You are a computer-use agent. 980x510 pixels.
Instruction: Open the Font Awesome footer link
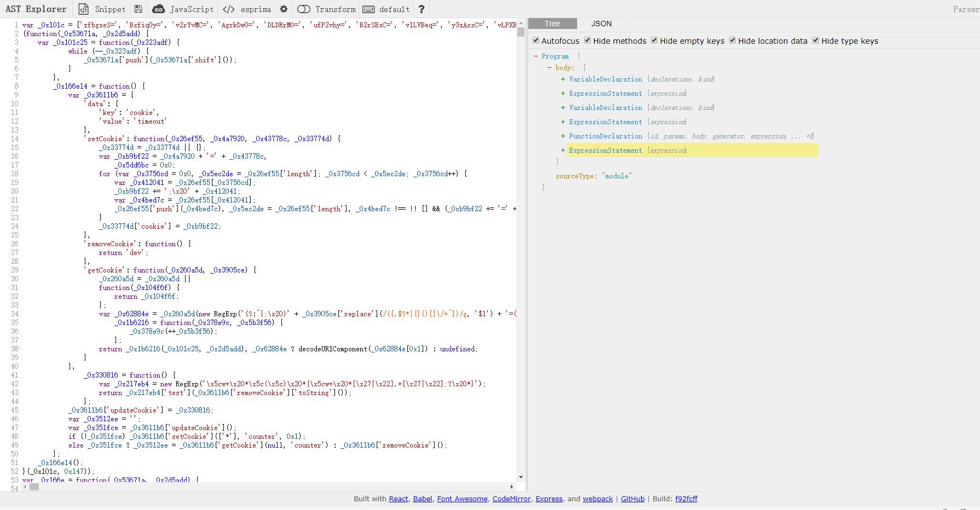point(462,499)
